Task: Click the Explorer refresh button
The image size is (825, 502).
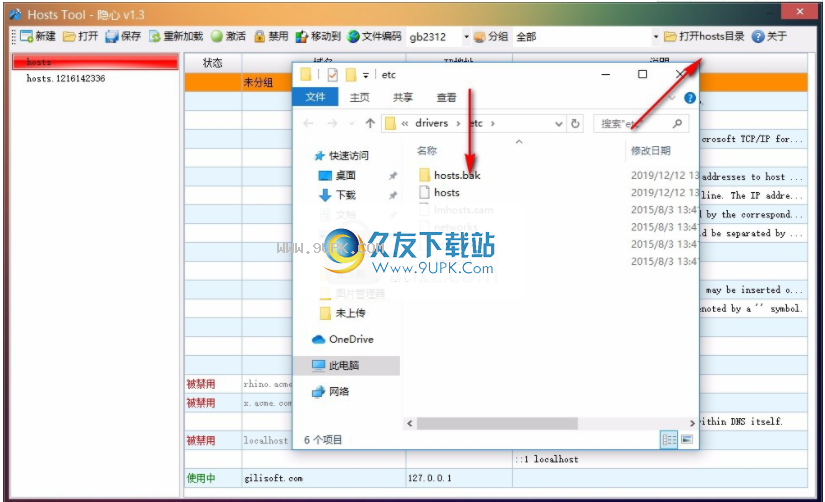Action: [575, 124]
